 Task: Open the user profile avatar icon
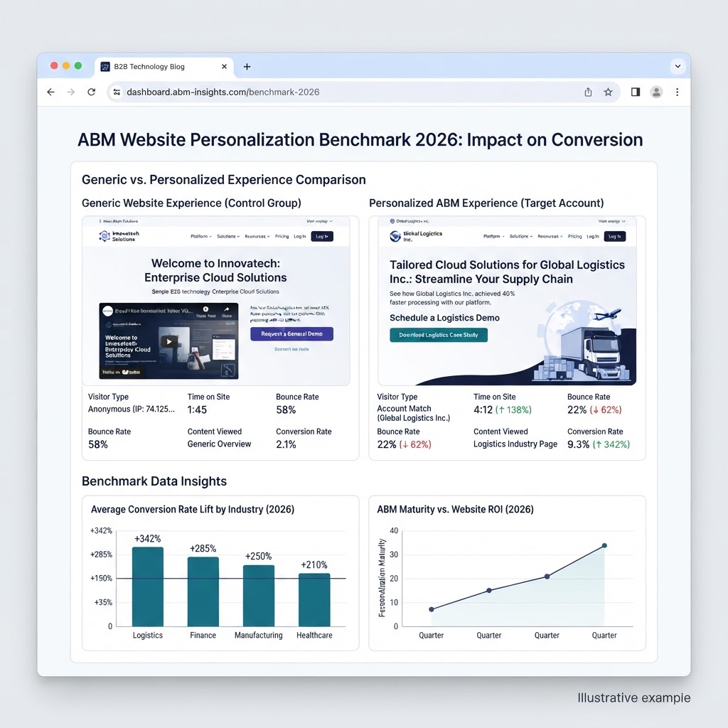[656, 92]
